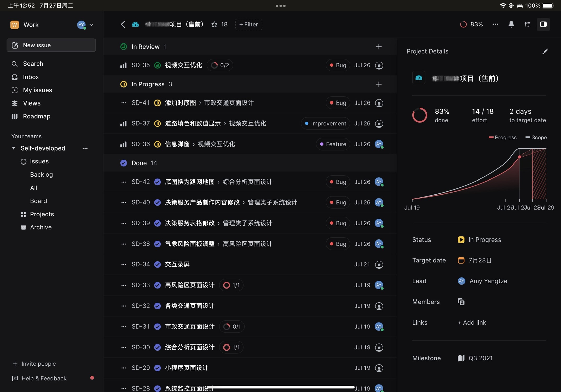
Task: Click In Progress status icon of SD-41
Action: click(x=157, y=103)
